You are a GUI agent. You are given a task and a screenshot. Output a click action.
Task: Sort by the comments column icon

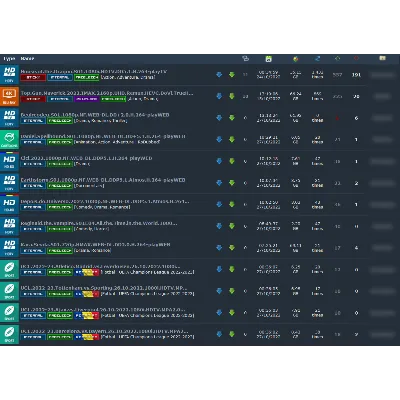point(246,59)
